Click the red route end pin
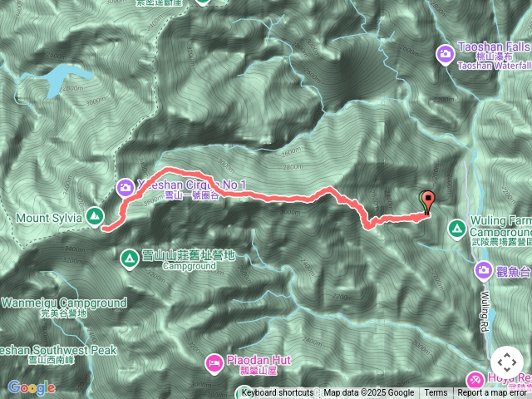 pos(429,203)
